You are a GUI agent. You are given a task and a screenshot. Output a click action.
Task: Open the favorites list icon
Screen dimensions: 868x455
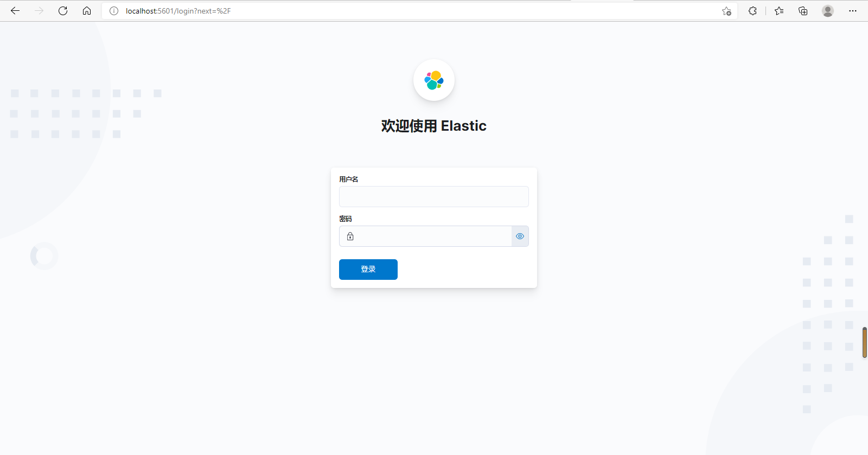click(779, 11)
